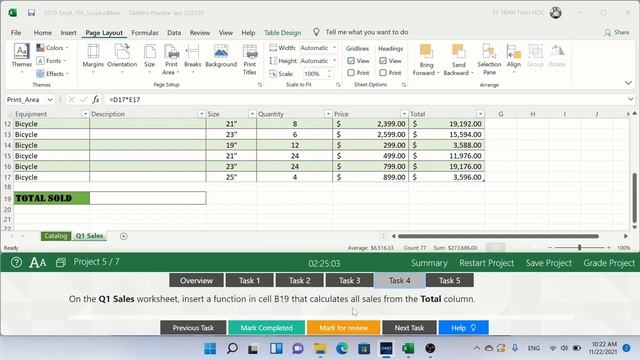This screenshot has height=360, width=640.
Task: Switch to the Catalog worksheet tab
Action: [x=56, y=236]
